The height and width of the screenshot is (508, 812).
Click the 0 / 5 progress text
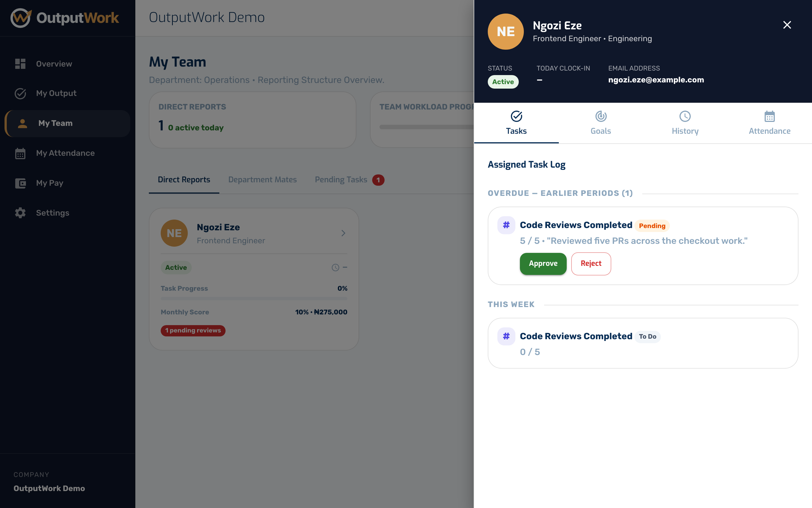530,352
